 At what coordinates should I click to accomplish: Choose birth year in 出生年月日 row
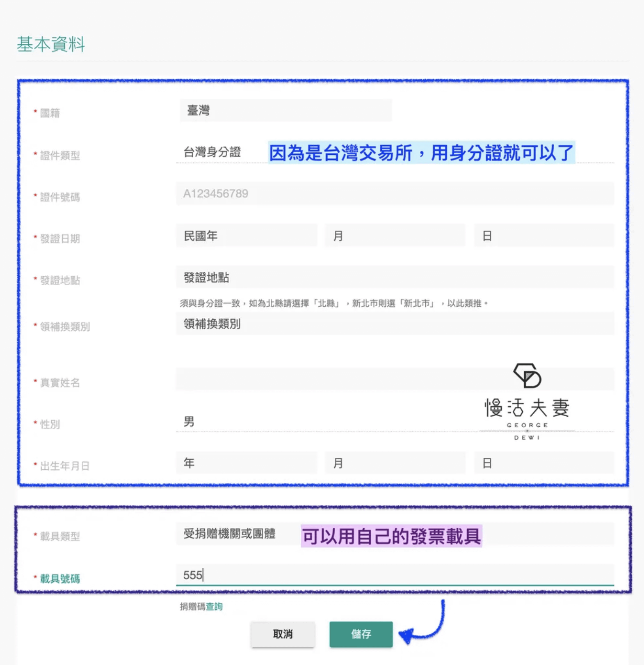(246, 463)
